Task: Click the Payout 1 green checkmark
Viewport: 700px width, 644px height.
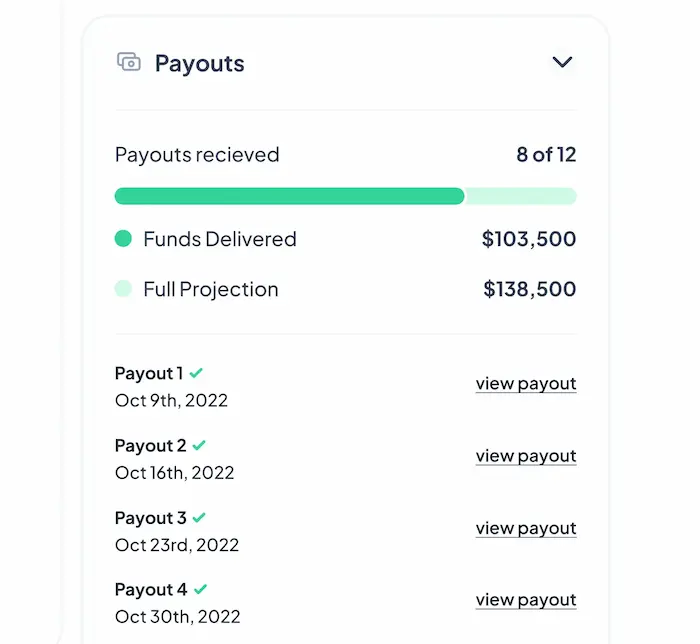Action: [196, 373]
